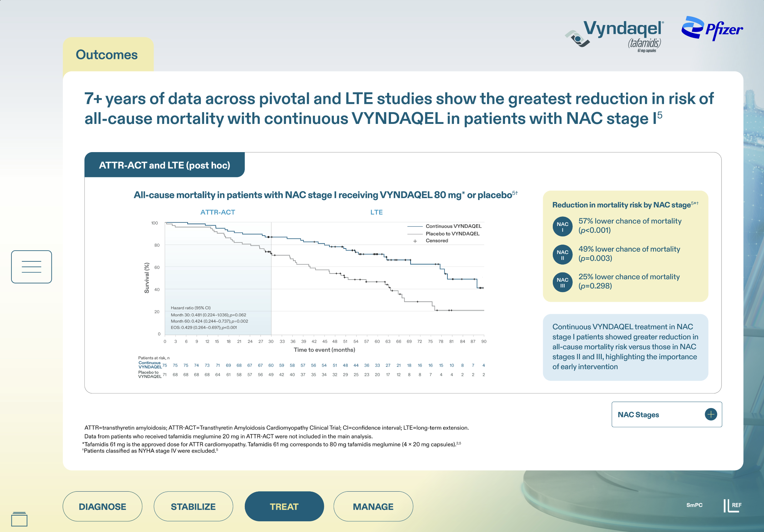Open the MANAGE section
This screenshot has height=532, width=764.
(373, 506)
